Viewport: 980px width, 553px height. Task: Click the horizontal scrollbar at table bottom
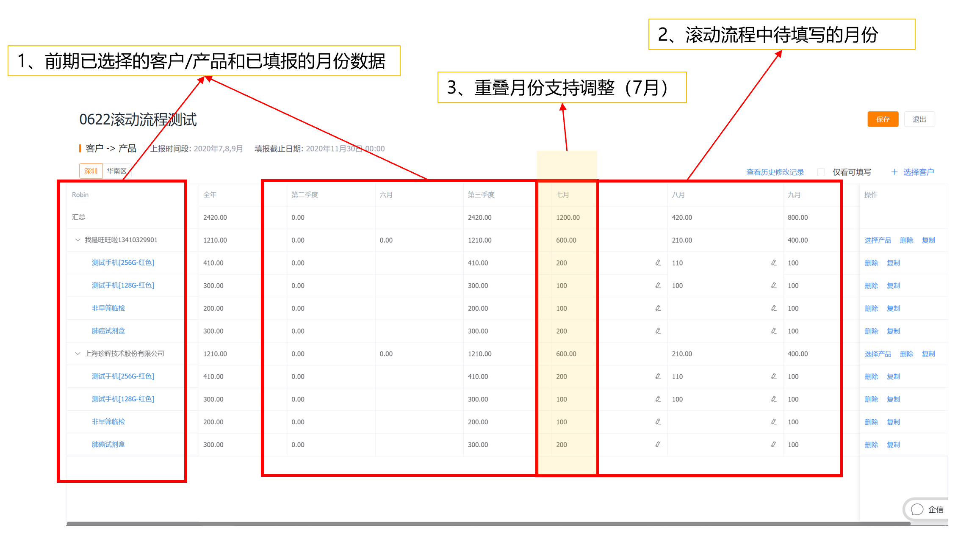pos(487,524)
